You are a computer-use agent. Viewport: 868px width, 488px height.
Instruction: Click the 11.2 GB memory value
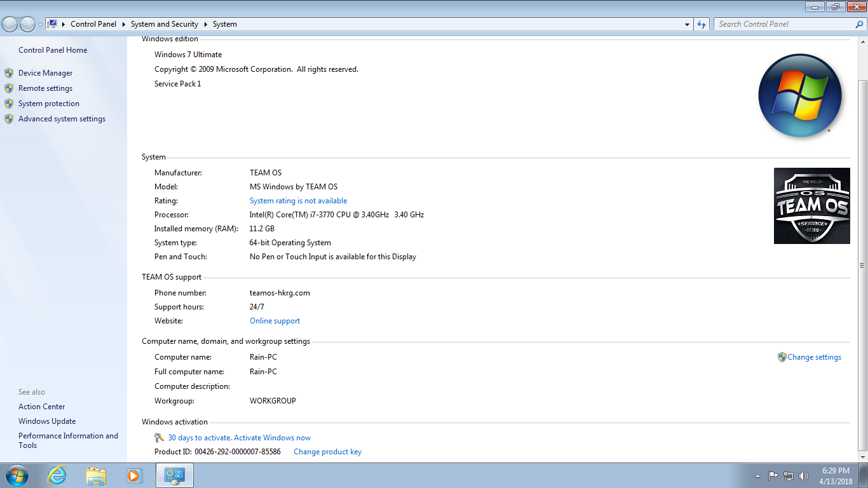262,229
